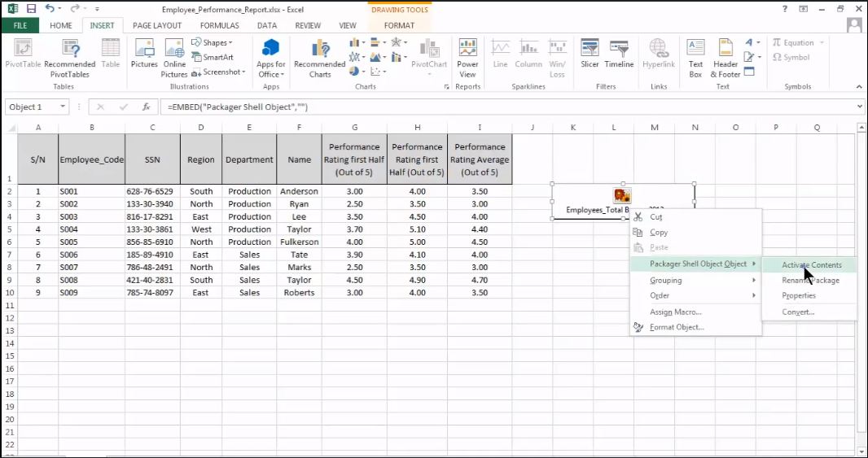This screenshot has height=458, width=868.
Task: Click the cell with code S007
Action: [x=91, y=268]
